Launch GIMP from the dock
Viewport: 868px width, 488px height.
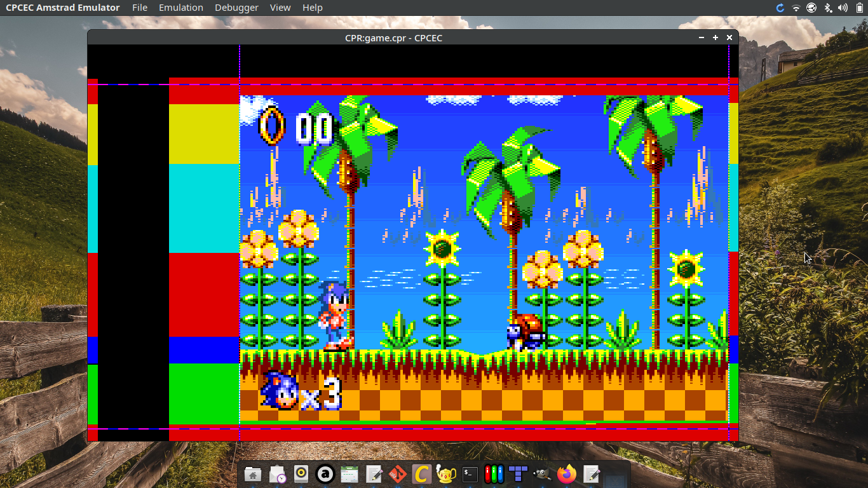point(542,474)
